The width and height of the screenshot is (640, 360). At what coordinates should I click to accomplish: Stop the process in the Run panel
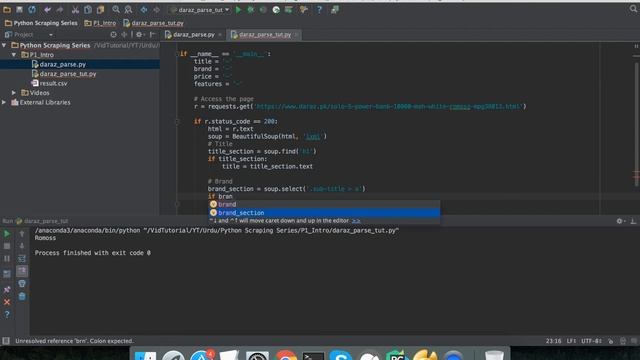7,246
